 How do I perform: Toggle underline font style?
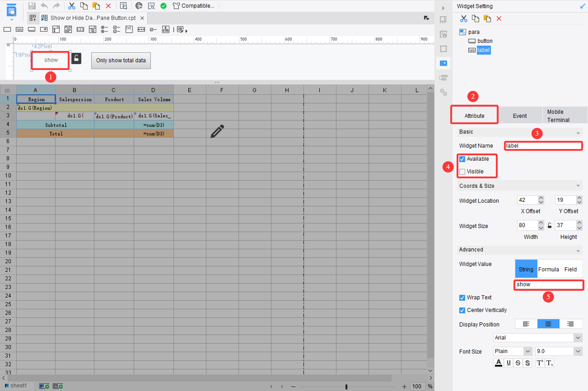(x=509, y=363)
